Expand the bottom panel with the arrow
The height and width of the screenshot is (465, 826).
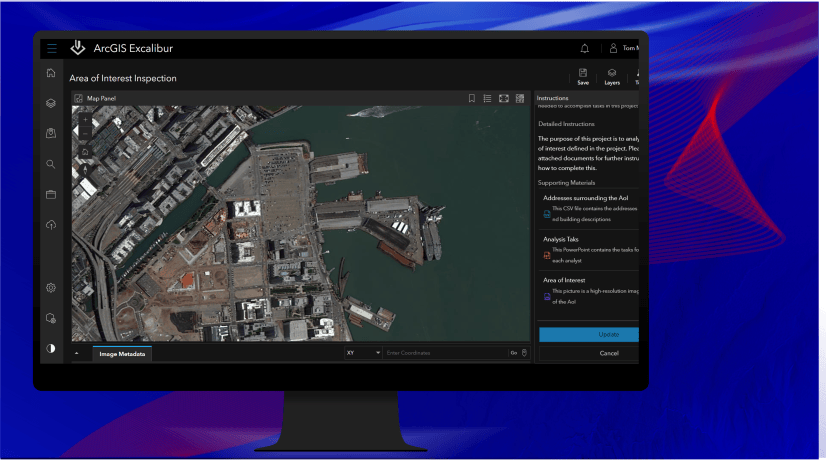pos(77,353)
